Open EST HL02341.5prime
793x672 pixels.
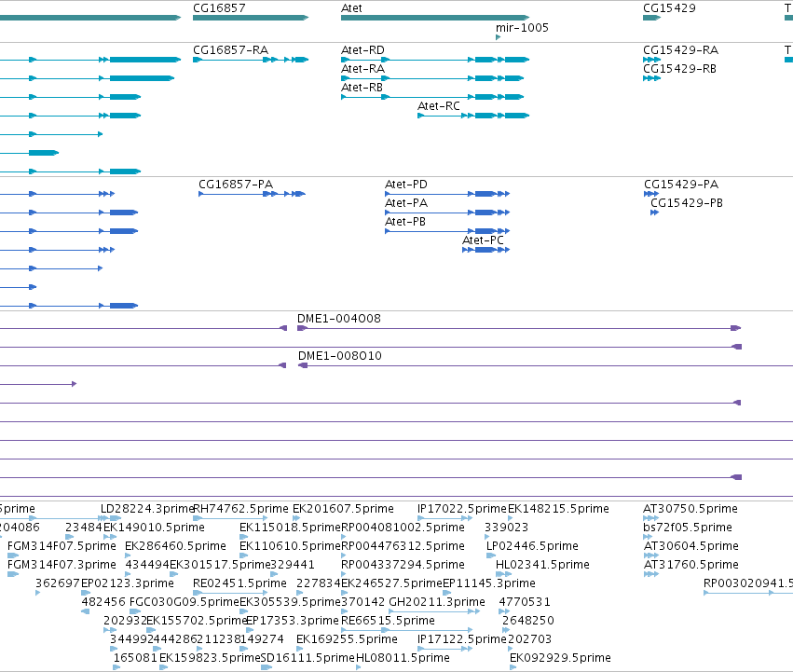pos(542,565)
